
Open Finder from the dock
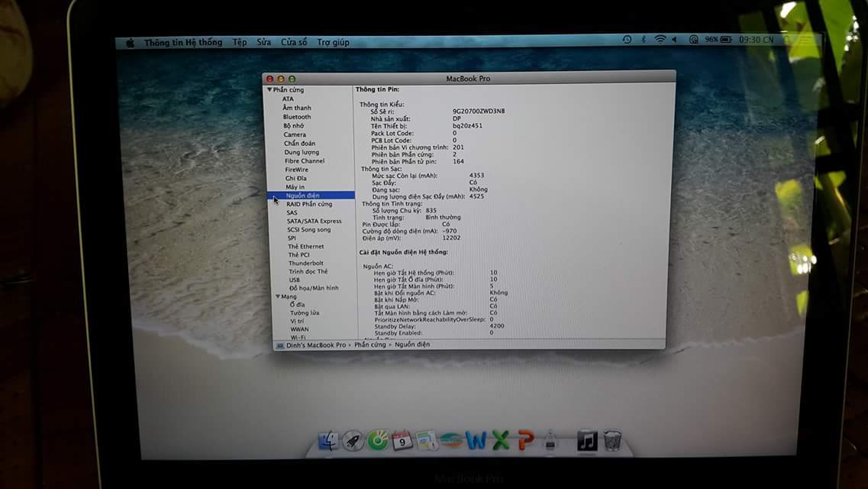point(328,441)
